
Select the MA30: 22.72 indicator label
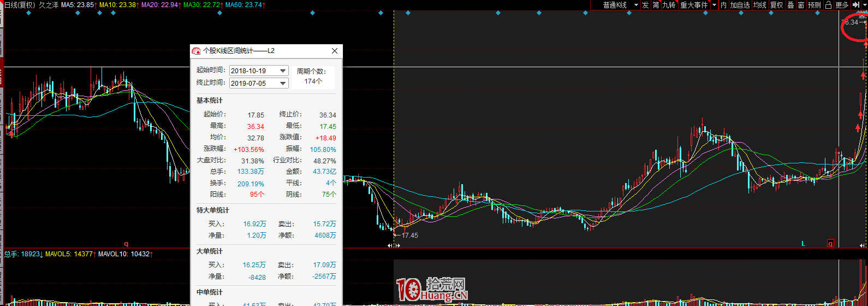pyautogui.click(x=203, y=5)
